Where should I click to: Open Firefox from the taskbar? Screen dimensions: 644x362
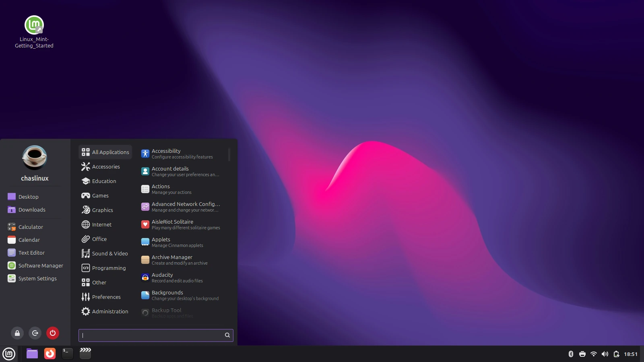[50, 354]
